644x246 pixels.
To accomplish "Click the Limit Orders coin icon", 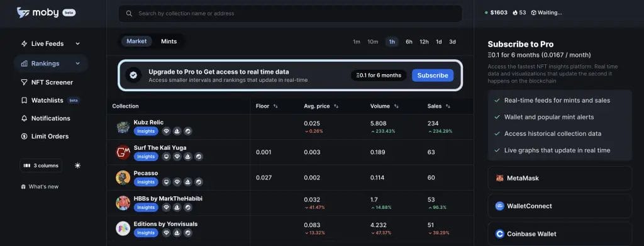I will pos(25,137).
